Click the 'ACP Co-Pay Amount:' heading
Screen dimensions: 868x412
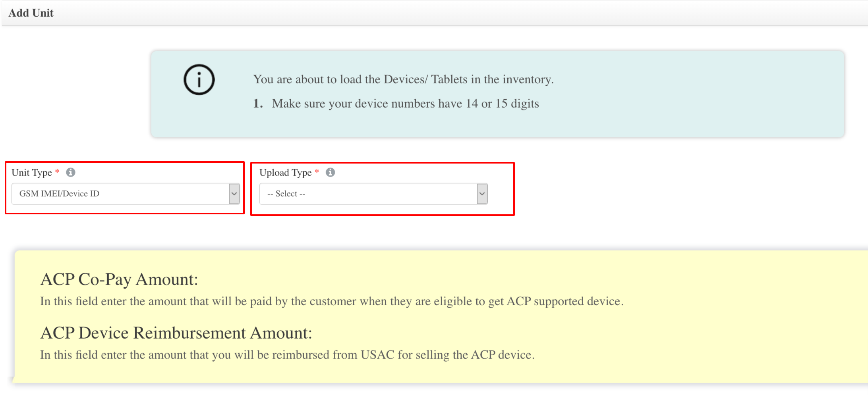119,279
